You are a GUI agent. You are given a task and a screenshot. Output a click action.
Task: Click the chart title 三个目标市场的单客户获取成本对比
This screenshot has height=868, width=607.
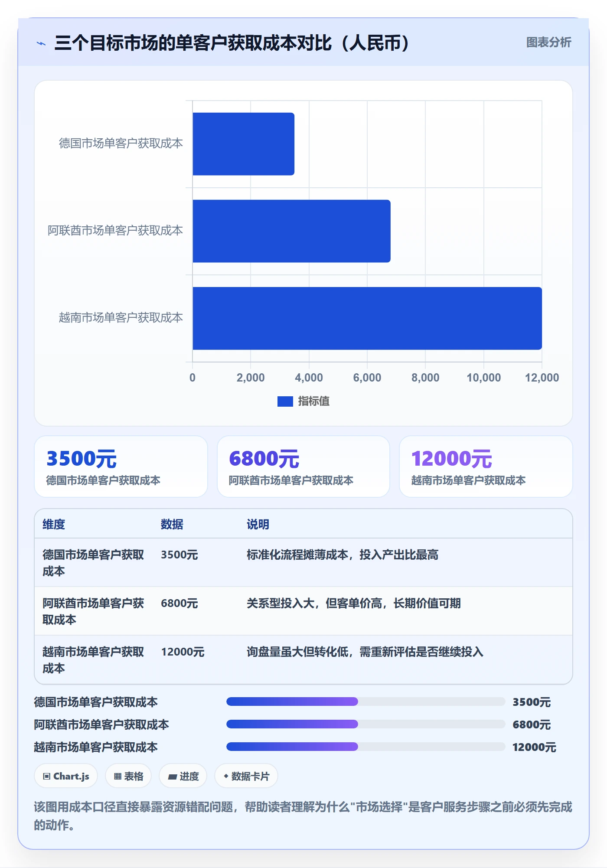[232, 43]
